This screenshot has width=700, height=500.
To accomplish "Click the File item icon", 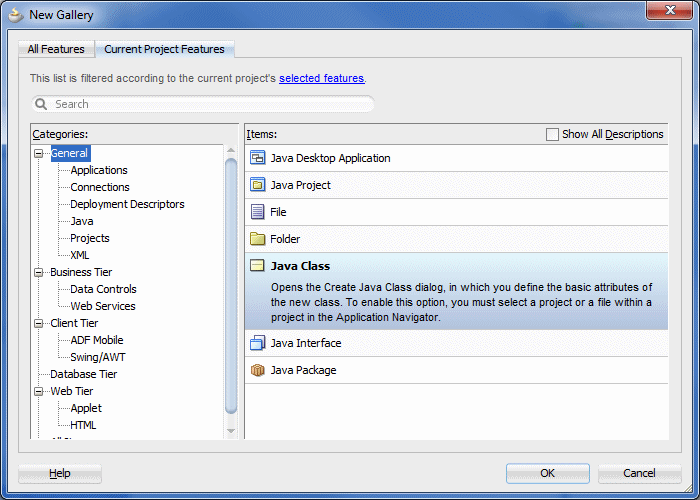I will (x=257, y=212).
